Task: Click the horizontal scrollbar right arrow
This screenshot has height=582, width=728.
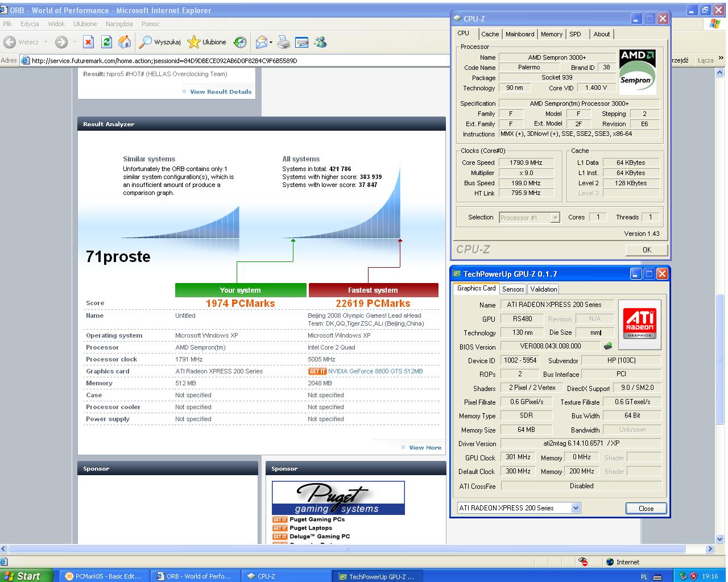Action: (710, 549)
